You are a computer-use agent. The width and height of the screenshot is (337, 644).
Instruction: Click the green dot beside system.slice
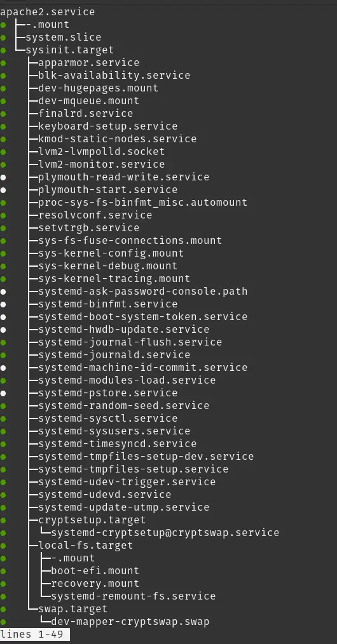click(3, 37)
